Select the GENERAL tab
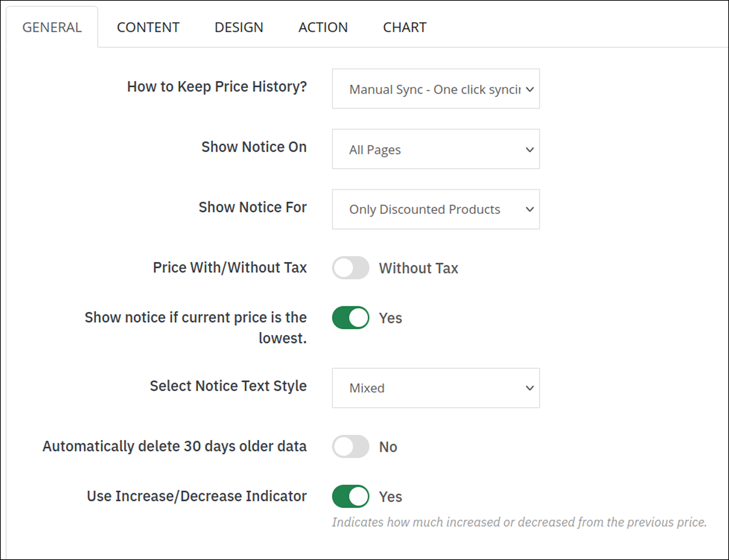Viewport: 729px width, 560px height. 52,27
